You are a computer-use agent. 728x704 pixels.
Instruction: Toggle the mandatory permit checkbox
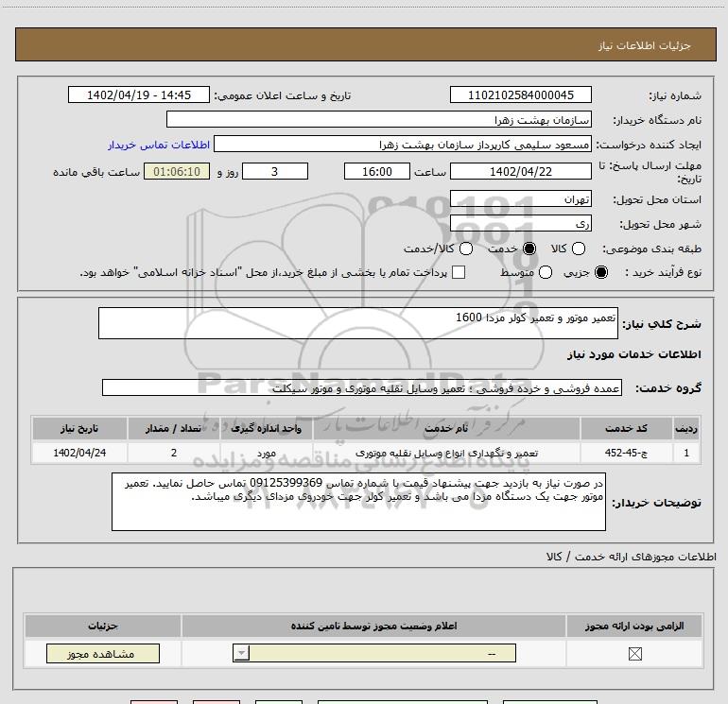pos(634,654)
